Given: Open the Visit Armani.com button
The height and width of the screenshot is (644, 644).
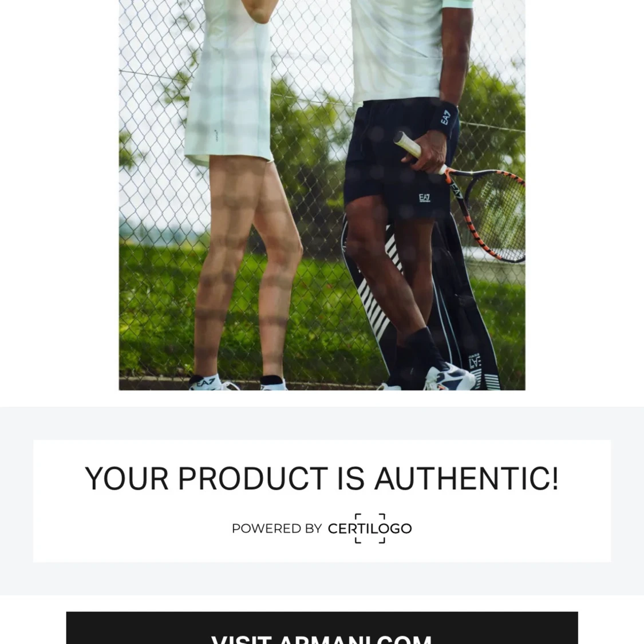Looking at the screenshot, I should click(x=322, y=627).
